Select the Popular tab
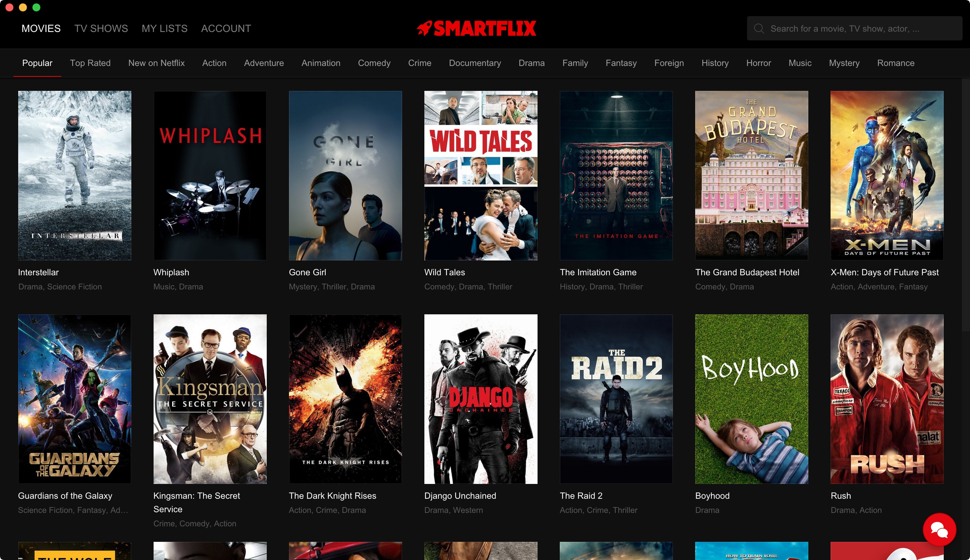This screenshot has height=560, width=970. (37, 63)
